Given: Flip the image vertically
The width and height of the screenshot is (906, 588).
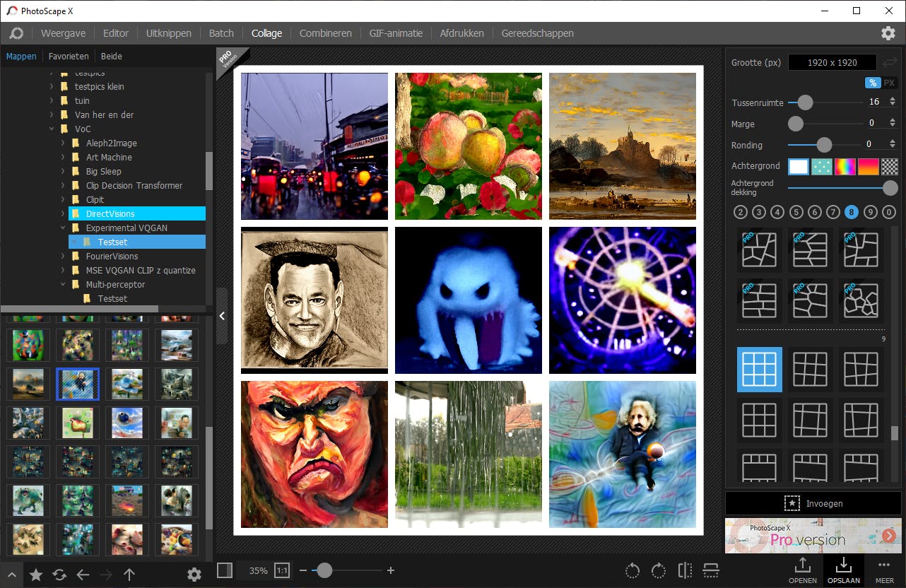Looking at the screenshot, I should (x=711, y=570).
